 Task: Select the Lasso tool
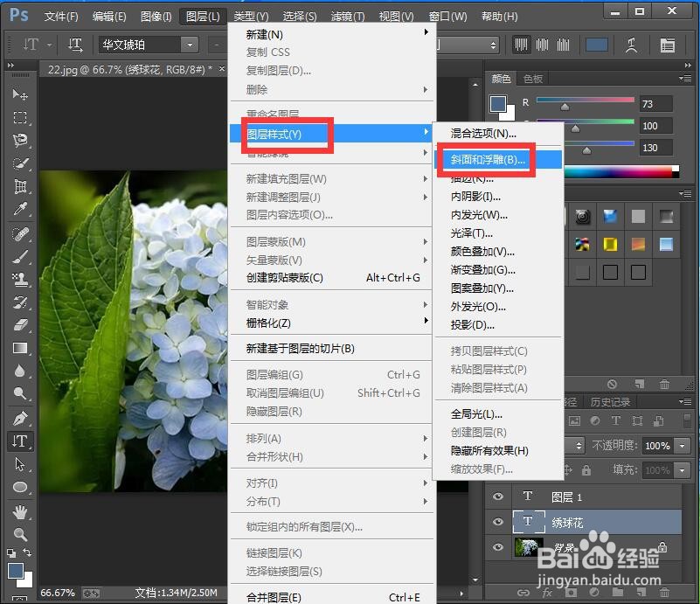tap(20, 141)
